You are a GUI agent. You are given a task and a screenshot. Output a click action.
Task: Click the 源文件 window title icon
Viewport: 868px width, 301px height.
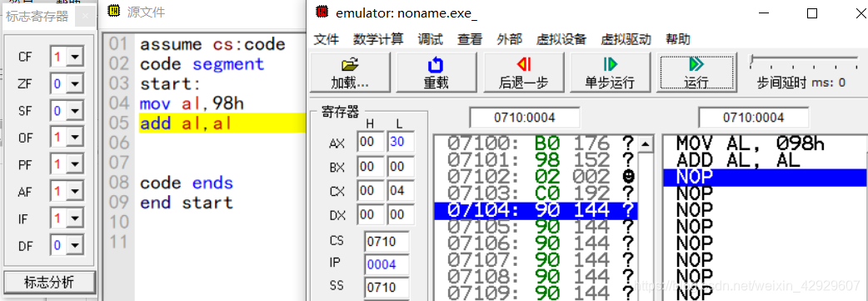[114, 11]
